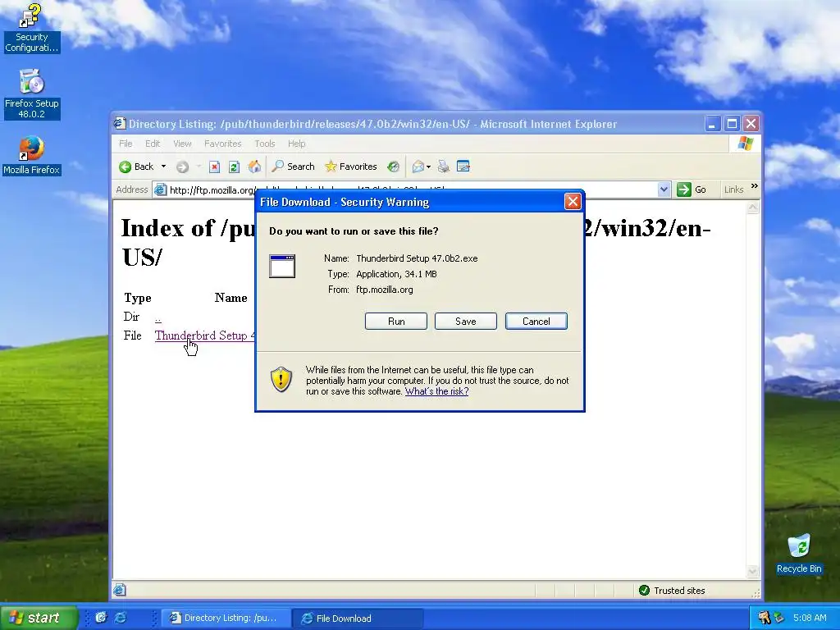Click the "Name" column header in listing

pyautogui.click(x=231, y=298)
